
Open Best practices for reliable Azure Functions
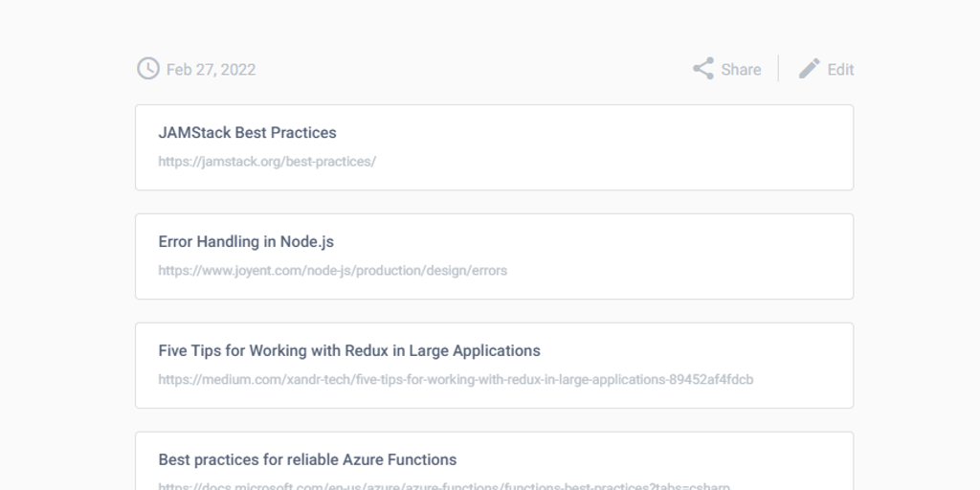(307, 460)
